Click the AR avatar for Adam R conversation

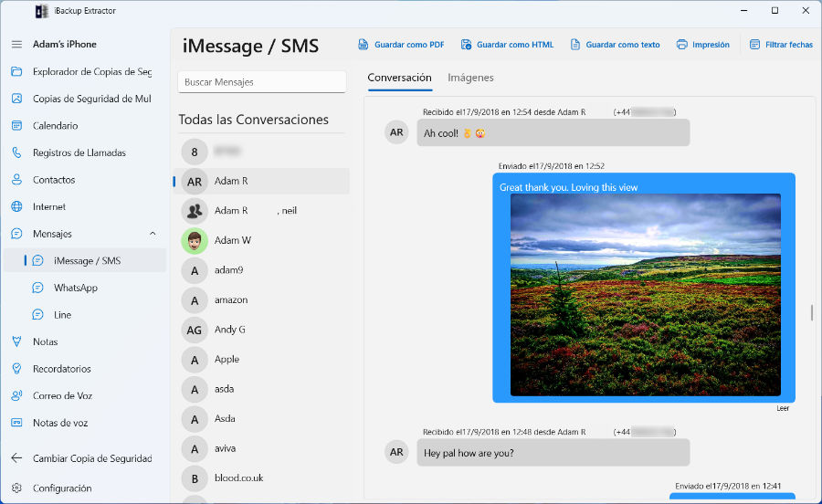(x=195, y=182)
